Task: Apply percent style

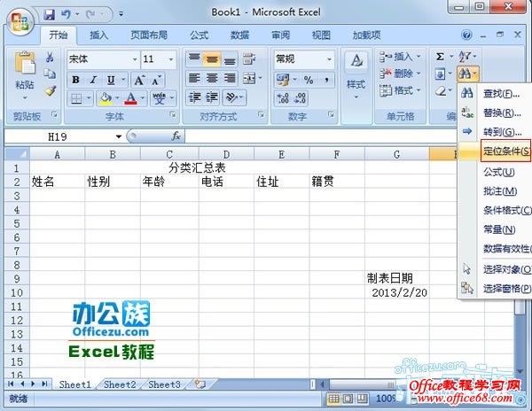Action: click(x=308, y=80)
